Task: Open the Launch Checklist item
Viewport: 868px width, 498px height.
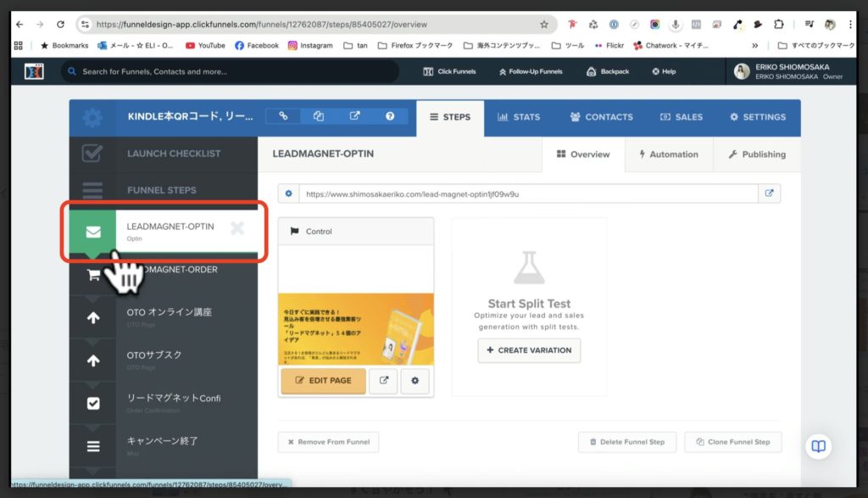Action: 173,154
